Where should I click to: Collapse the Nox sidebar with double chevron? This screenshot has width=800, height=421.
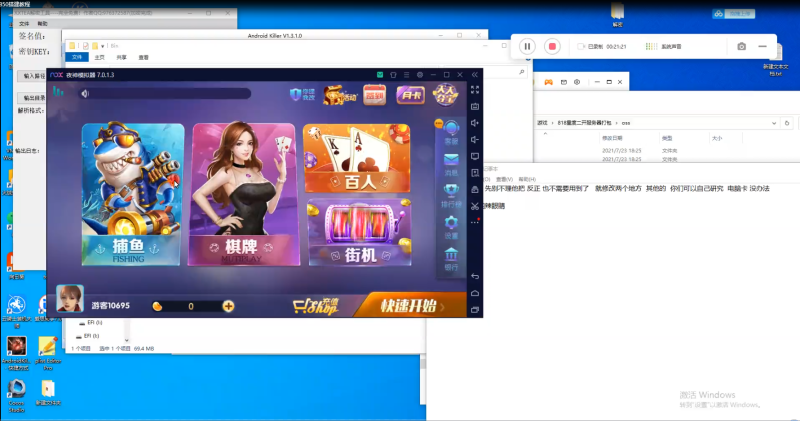coord(474,75)
